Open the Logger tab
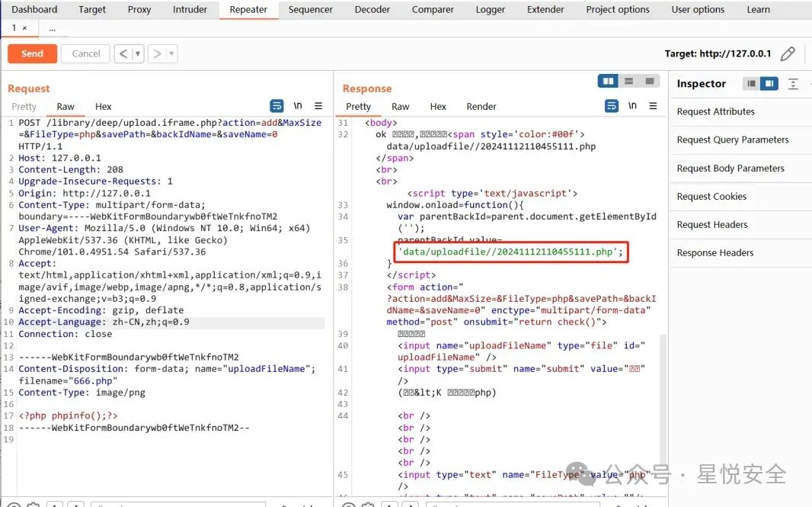Viewport: 812px width, 507px height. 491,9
